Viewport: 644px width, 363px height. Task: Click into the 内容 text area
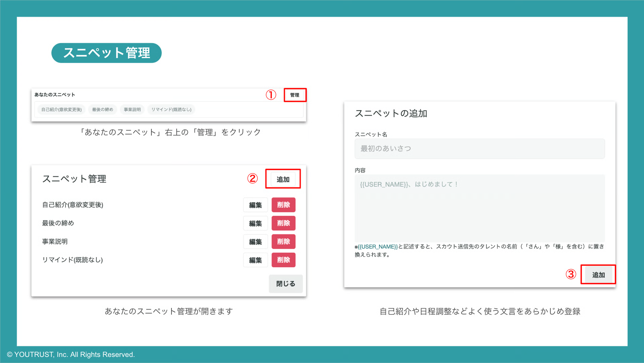coord(480,208)
